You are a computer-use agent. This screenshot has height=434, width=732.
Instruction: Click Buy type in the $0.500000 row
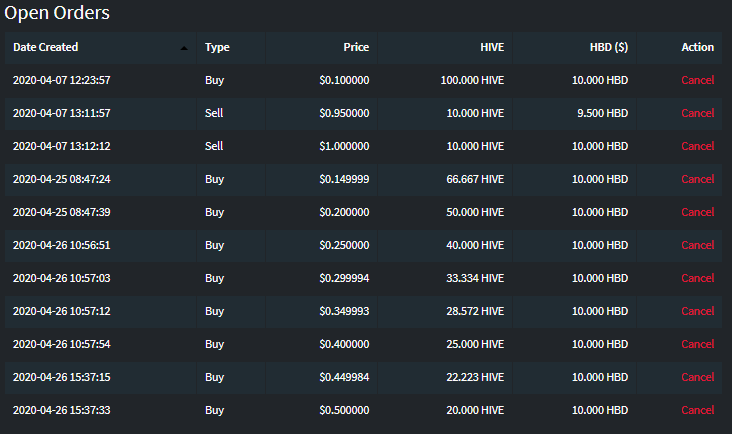214,410
